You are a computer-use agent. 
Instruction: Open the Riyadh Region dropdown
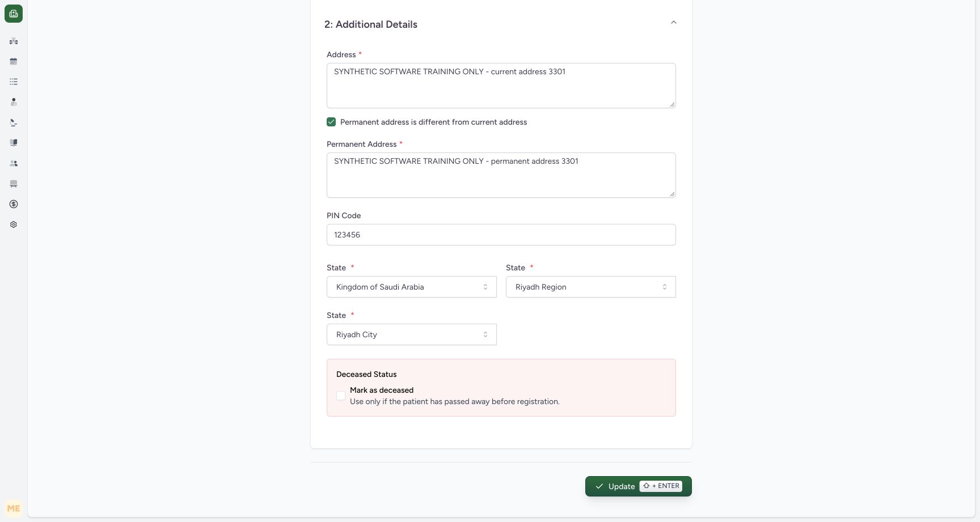click(591, 287)
